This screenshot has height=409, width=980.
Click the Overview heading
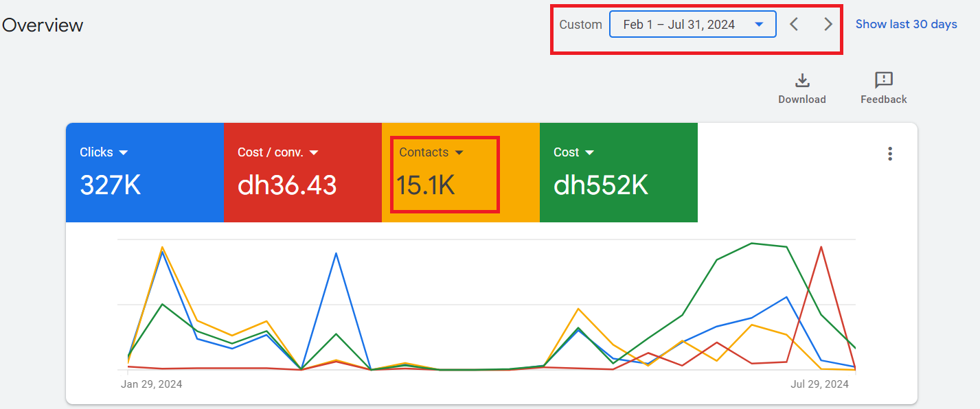(x=42, y=25)
